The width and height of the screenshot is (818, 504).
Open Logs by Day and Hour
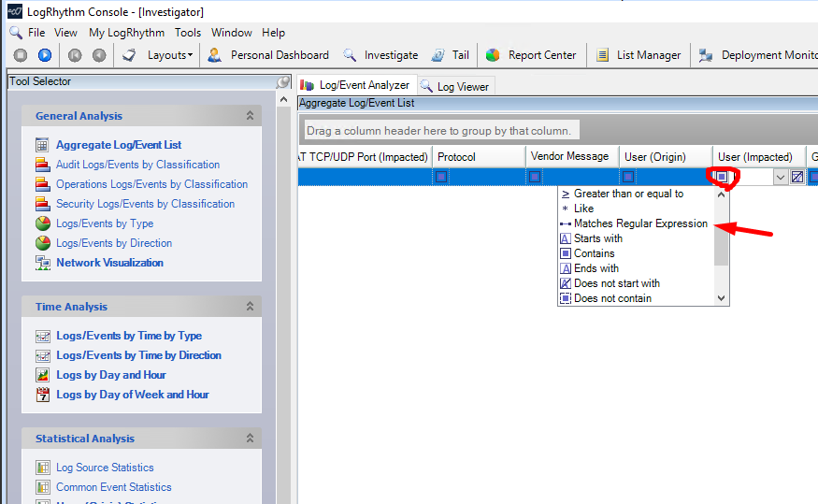[111, 375]
